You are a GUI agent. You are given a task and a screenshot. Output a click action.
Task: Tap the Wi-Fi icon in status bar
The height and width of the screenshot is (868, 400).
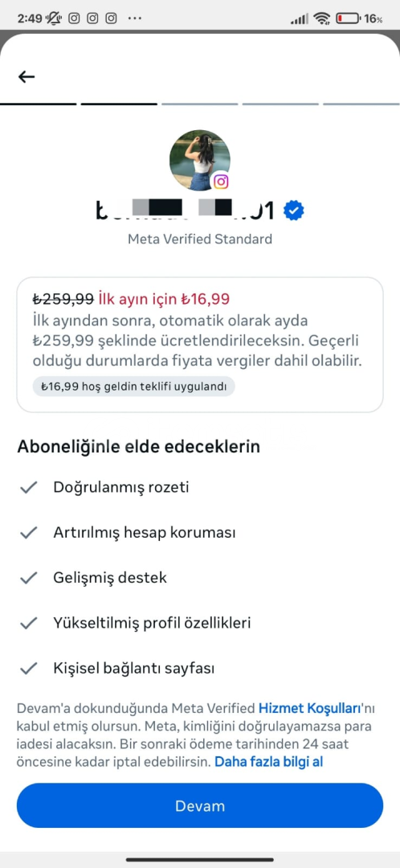(x=321, y=18)
